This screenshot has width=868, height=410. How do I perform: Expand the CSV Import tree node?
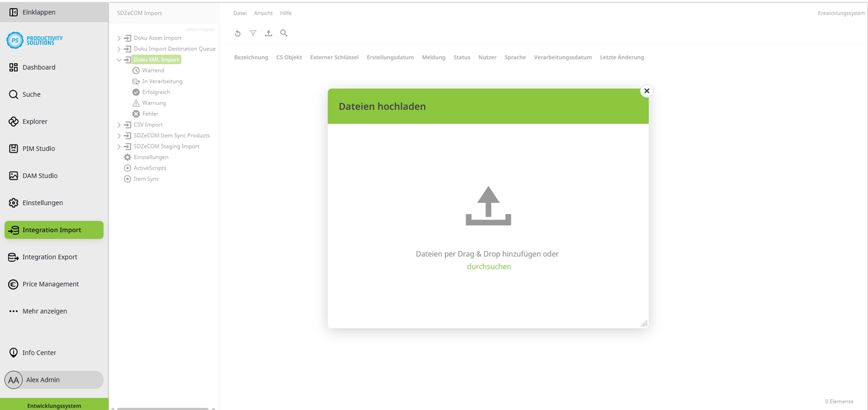[x=119, y=124]
